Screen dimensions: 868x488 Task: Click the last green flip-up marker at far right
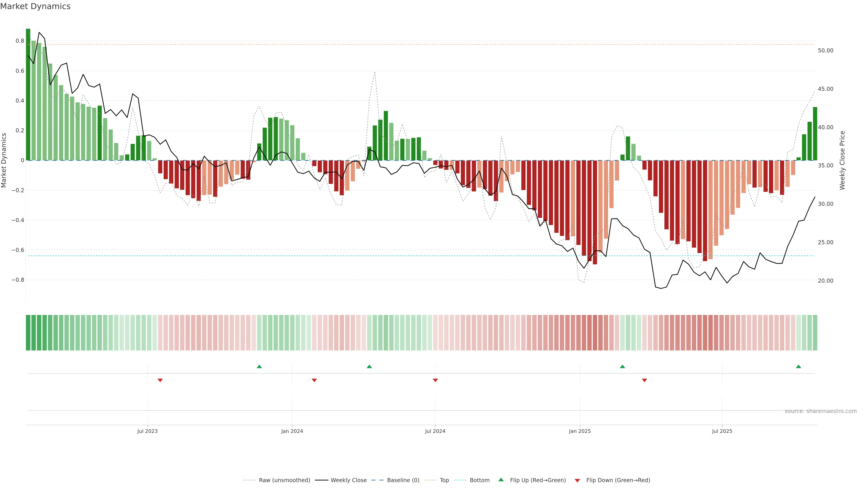click(x=798, y=366)
